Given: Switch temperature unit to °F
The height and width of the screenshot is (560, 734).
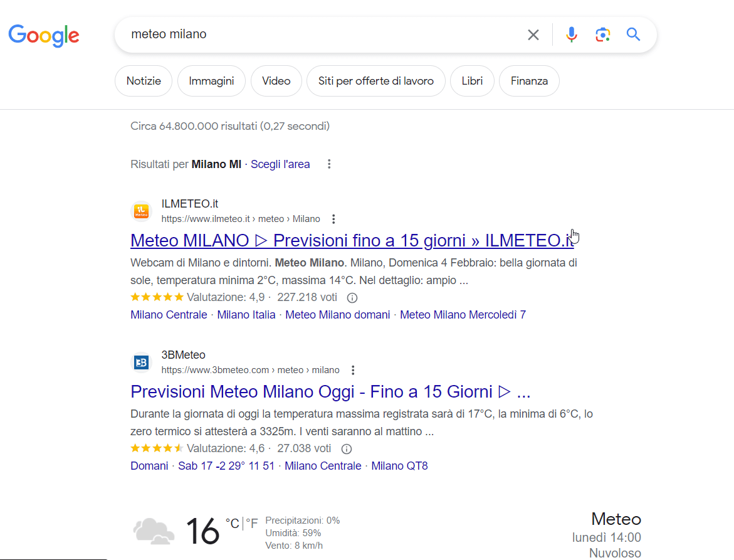Looking at the screenshot, I should [251, 523].
